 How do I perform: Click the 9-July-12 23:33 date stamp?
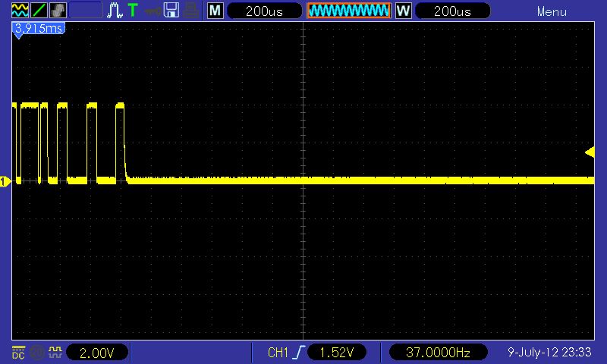(x=549, y=352)
